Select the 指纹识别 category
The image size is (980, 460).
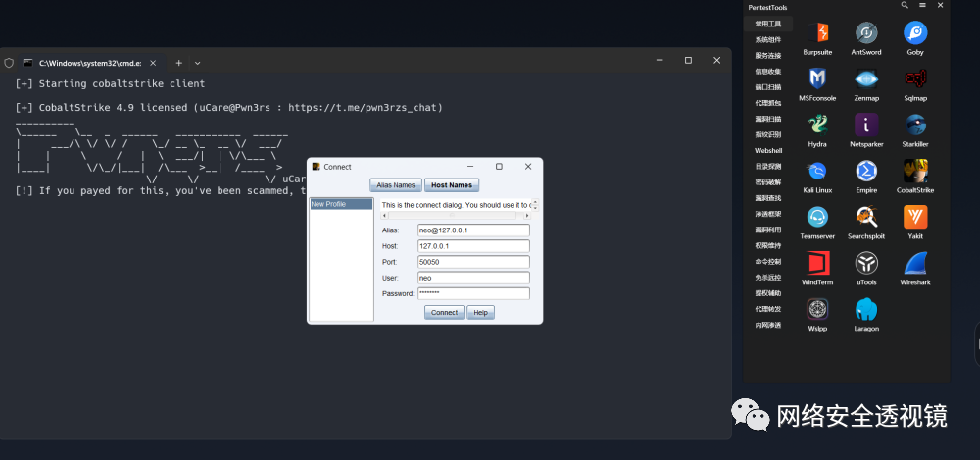tap(768, 134)
